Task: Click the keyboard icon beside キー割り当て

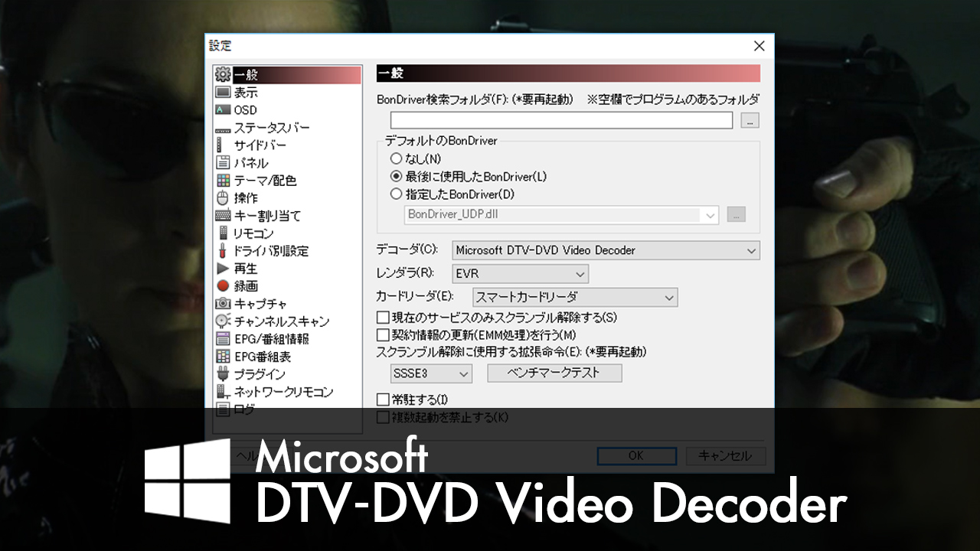Action: pyautogui.click(x=223, y=216)
